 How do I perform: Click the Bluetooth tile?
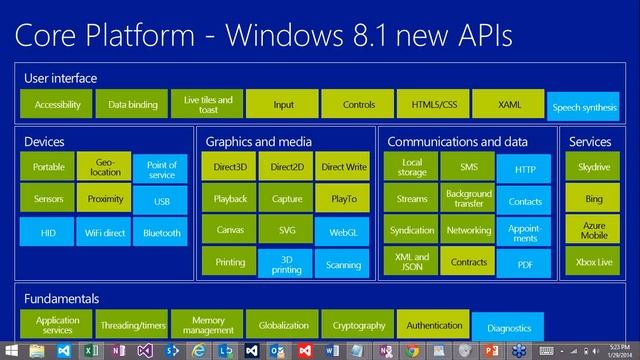[x=160, y=232]
